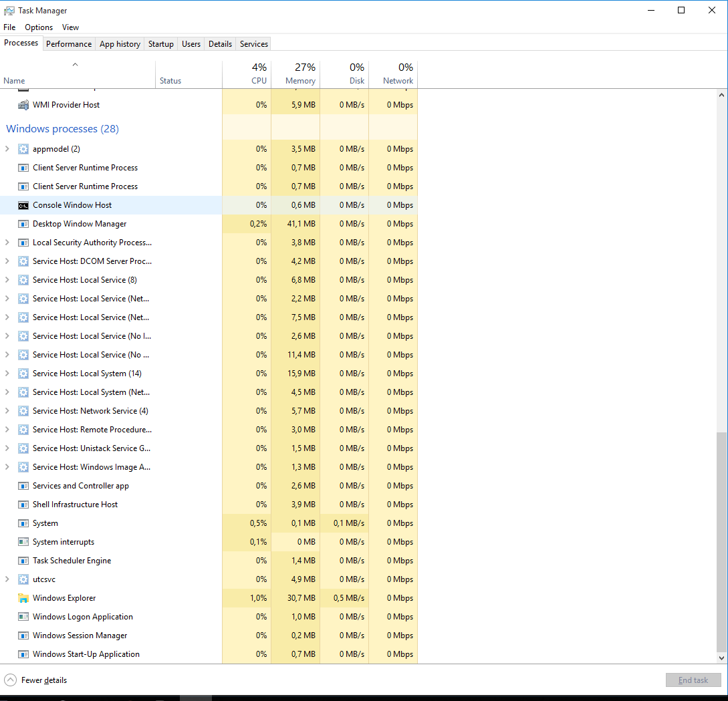Screen dimensions: 728x701
Task: Select the Task Scheduler Engine process name
Action: (x=72, y=561)
